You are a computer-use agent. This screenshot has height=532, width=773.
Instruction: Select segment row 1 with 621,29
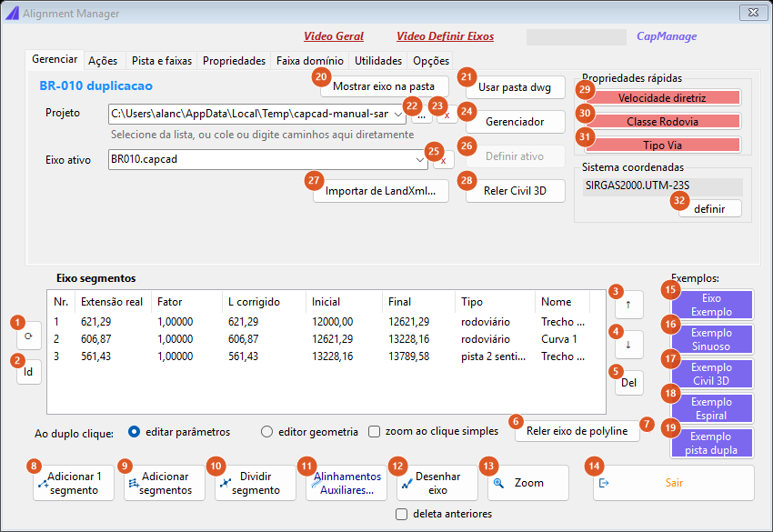pyautogui.click(x=326, y=322)
